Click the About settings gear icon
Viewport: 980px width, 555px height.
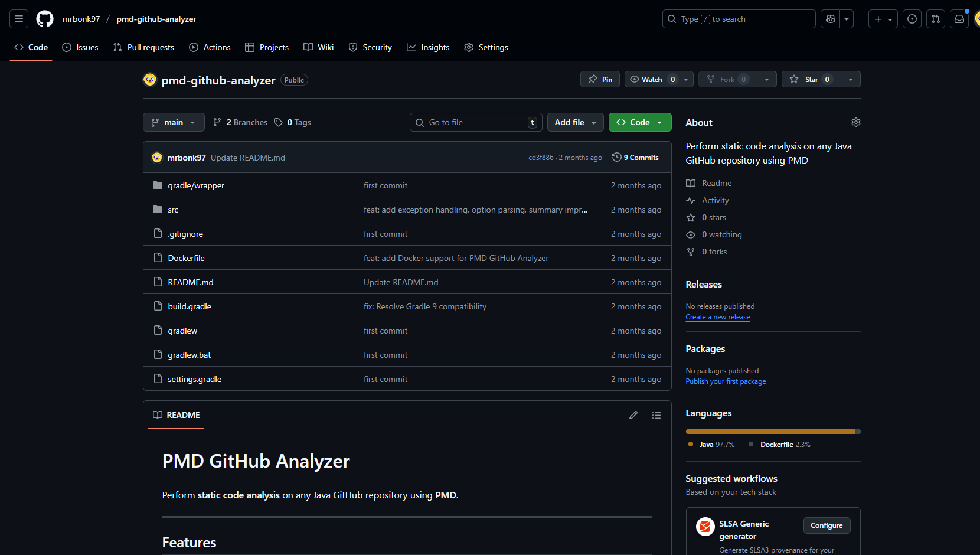(x=855, y=122)
